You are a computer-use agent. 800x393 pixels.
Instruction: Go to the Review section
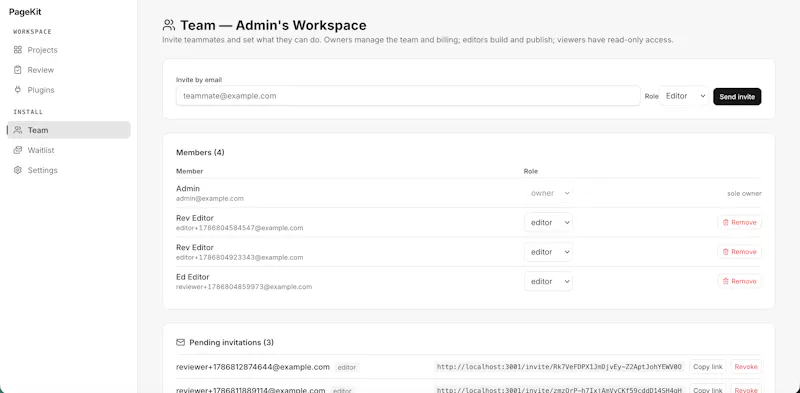[x=69, y=70]
